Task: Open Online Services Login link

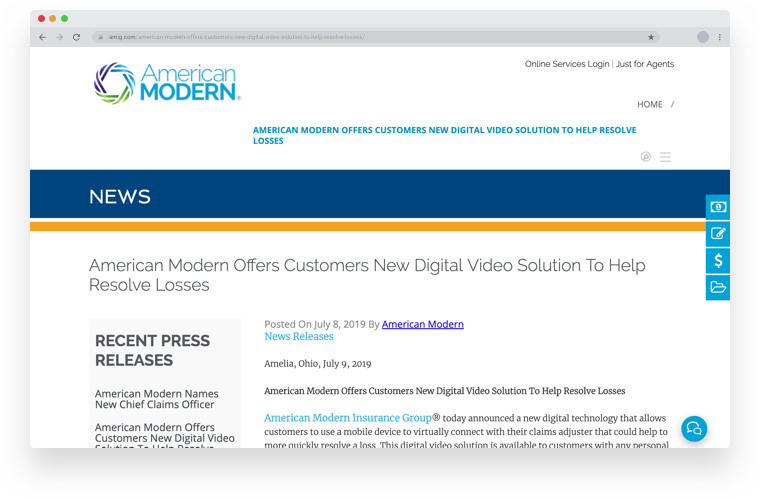Action: 567,64
